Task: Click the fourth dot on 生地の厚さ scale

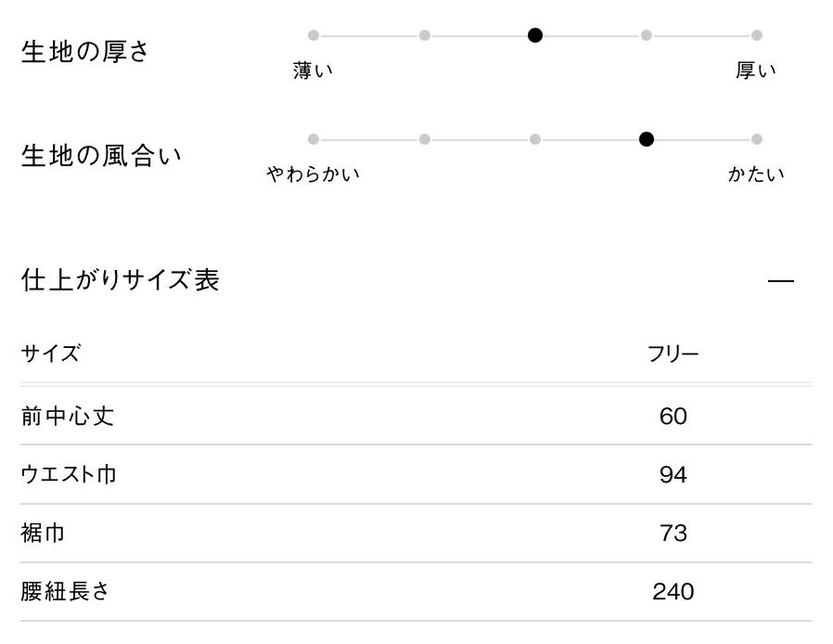Action: tap(647, 35)
